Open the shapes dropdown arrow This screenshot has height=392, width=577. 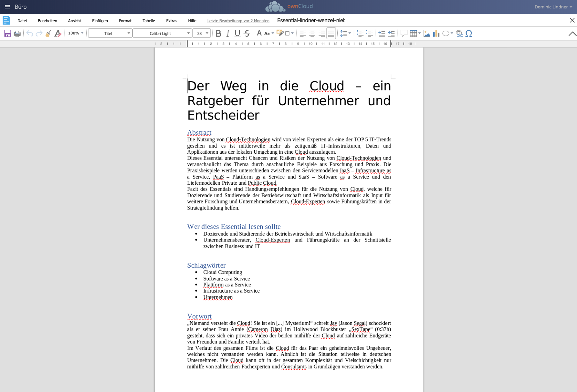452,33
